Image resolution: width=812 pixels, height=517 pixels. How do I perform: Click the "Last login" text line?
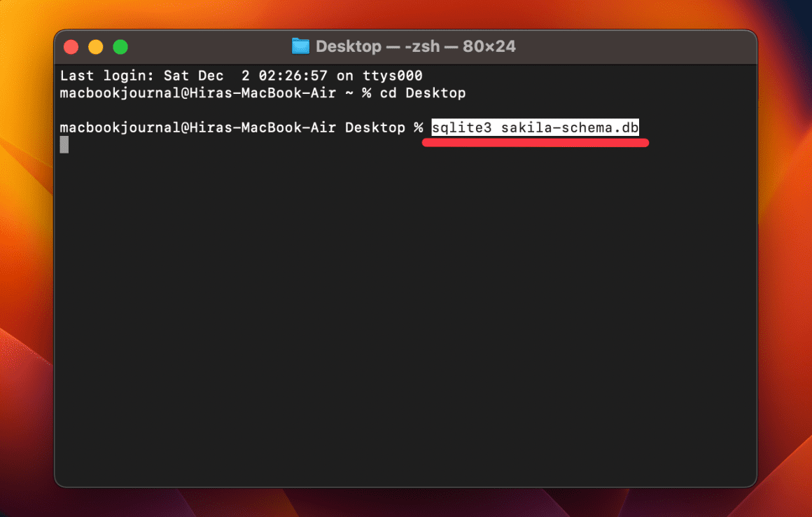[x=241, y=76]
